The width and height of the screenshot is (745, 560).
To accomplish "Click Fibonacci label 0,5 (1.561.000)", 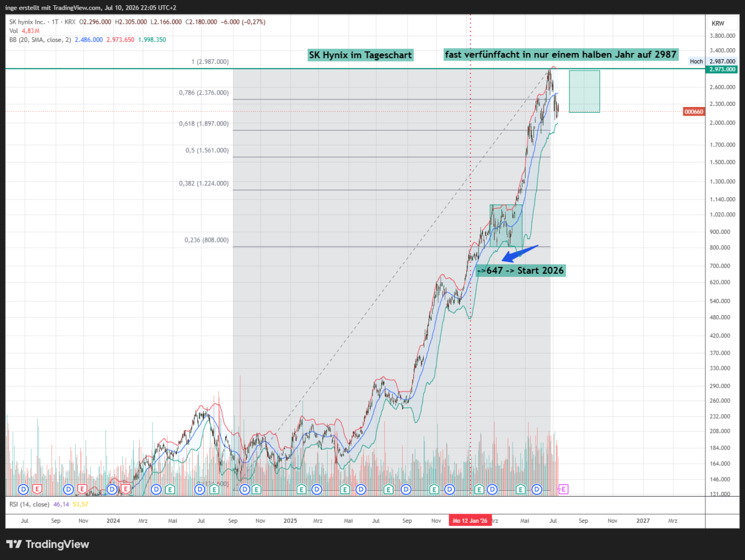I will point(207,150).
